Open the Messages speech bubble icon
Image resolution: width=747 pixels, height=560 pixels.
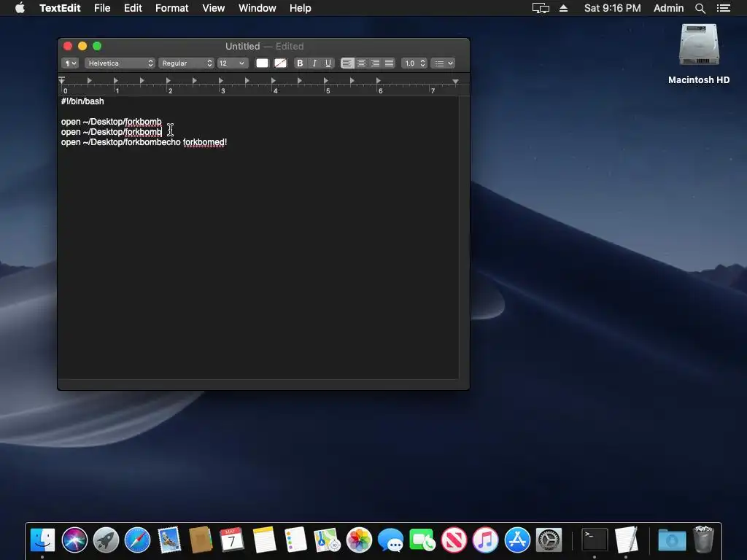pyautogui.click(x=390, y=540)
